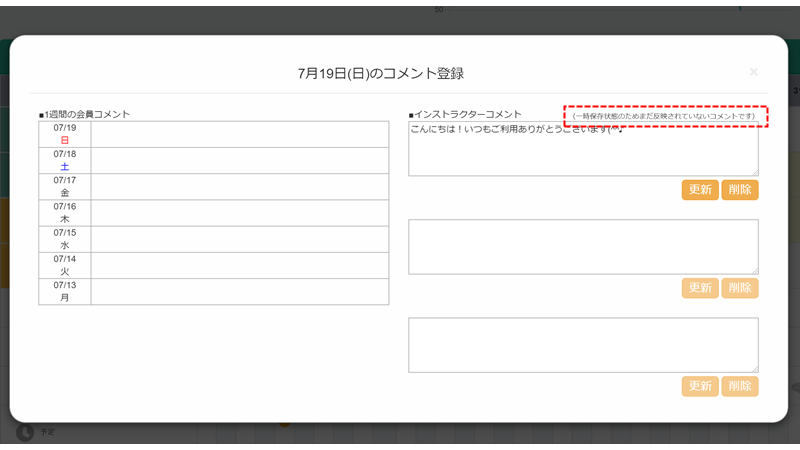
Task: Click the 7月19日(日)のコメント登録 dialog title
Action: (381, 73)
